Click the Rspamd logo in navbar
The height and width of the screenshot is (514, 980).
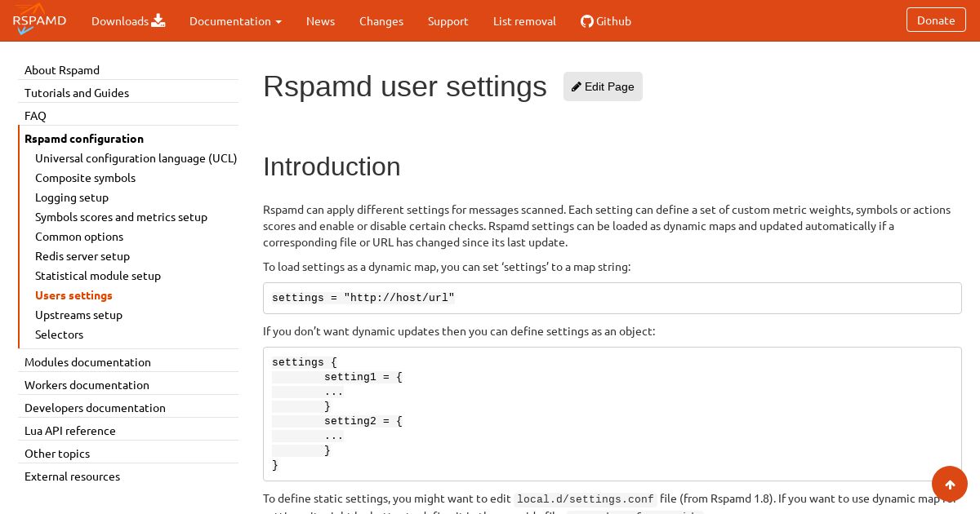(x=39, y=20)
